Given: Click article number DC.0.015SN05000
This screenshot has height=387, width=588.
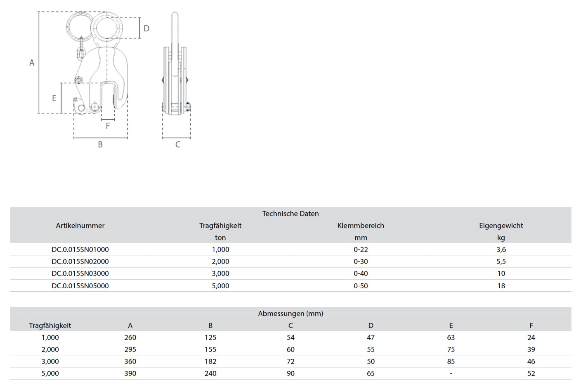Looking at the screenshot, I should (80, 286).
